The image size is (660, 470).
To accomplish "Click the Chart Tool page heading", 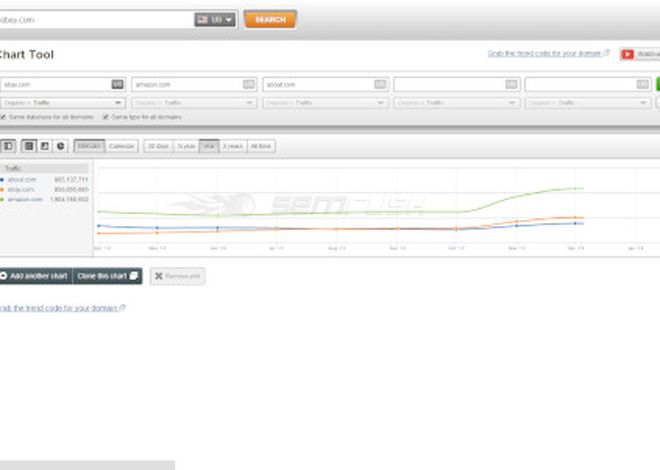I will point(26,55).
